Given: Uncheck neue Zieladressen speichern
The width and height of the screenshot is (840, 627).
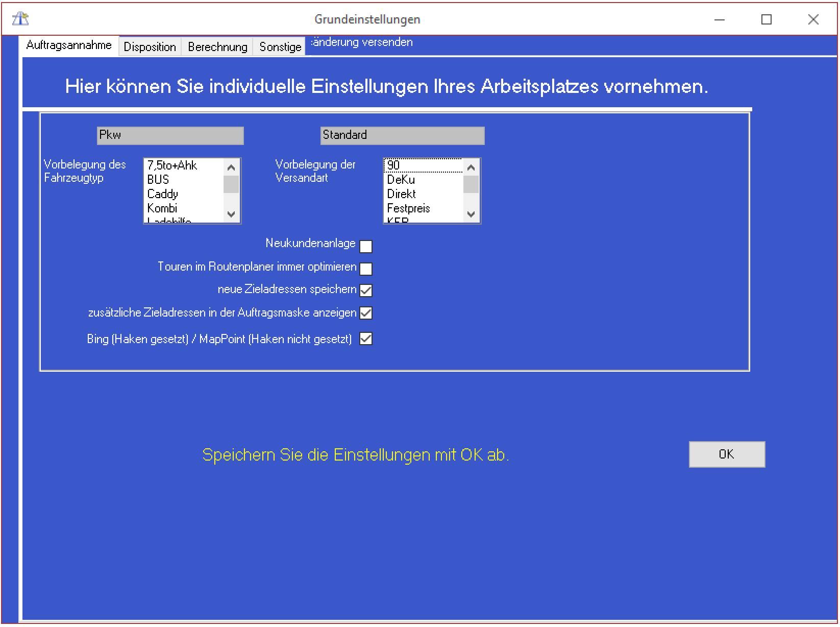Looking at the screenshot, I should (366, 291).
